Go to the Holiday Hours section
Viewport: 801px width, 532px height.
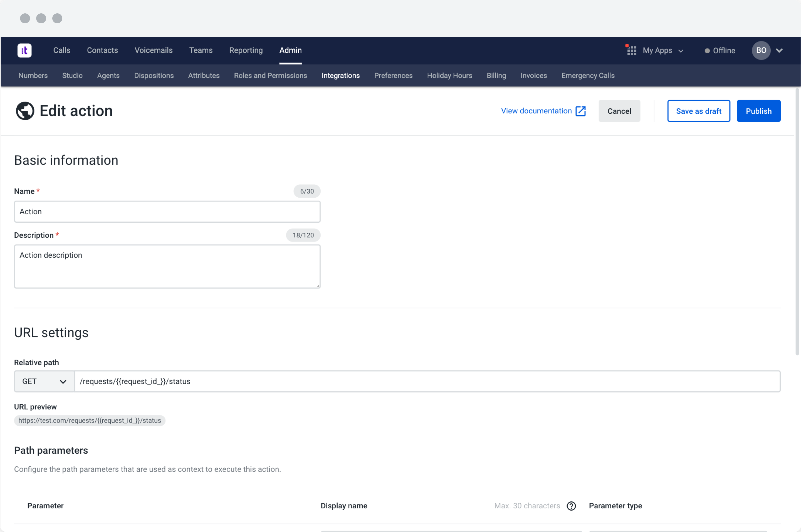449,75
